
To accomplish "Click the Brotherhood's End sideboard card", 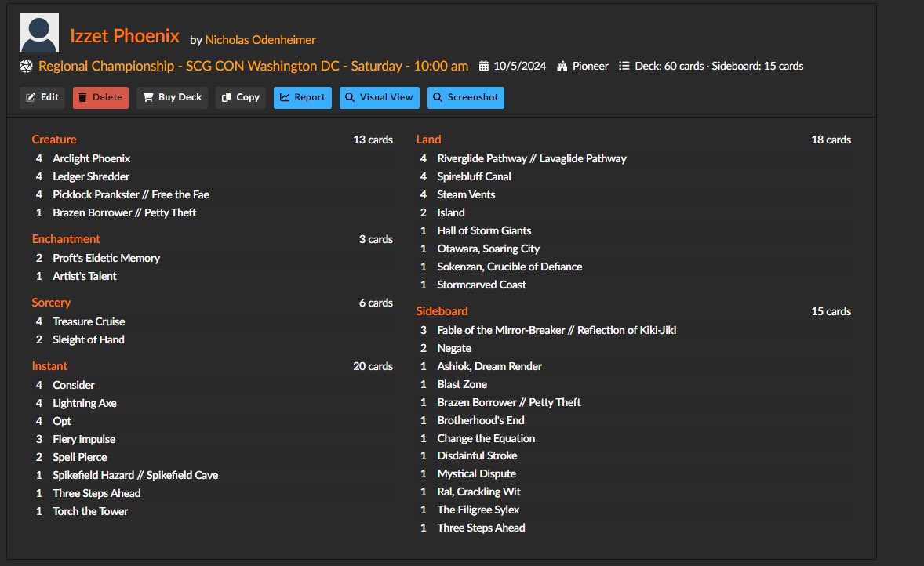I will 481,420.
